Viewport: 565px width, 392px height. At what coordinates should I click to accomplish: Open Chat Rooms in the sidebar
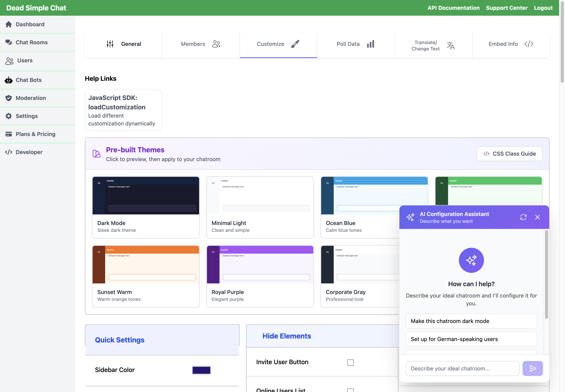click(38, 43)
